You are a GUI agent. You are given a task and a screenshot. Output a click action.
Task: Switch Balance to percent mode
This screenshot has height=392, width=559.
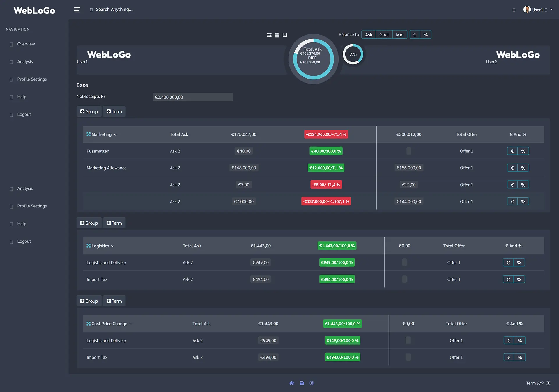pyautogui.click(x=426, y=35)
